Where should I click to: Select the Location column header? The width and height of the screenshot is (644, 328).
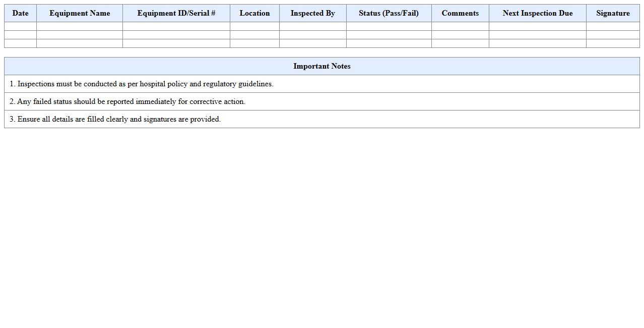click(254, 13)
